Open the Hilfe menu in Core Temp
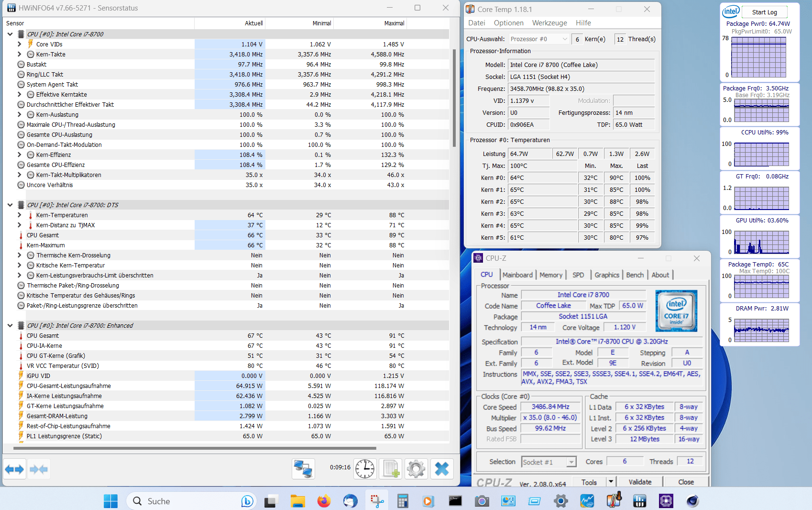812x510 pixels. [583, 23]
